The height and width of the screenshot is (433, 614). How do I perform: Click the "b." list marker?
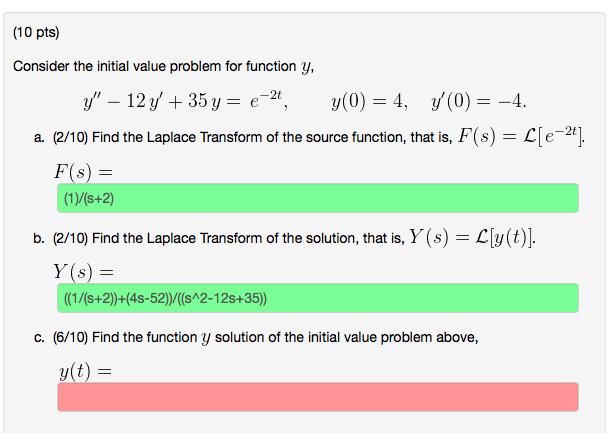point(39,238)
